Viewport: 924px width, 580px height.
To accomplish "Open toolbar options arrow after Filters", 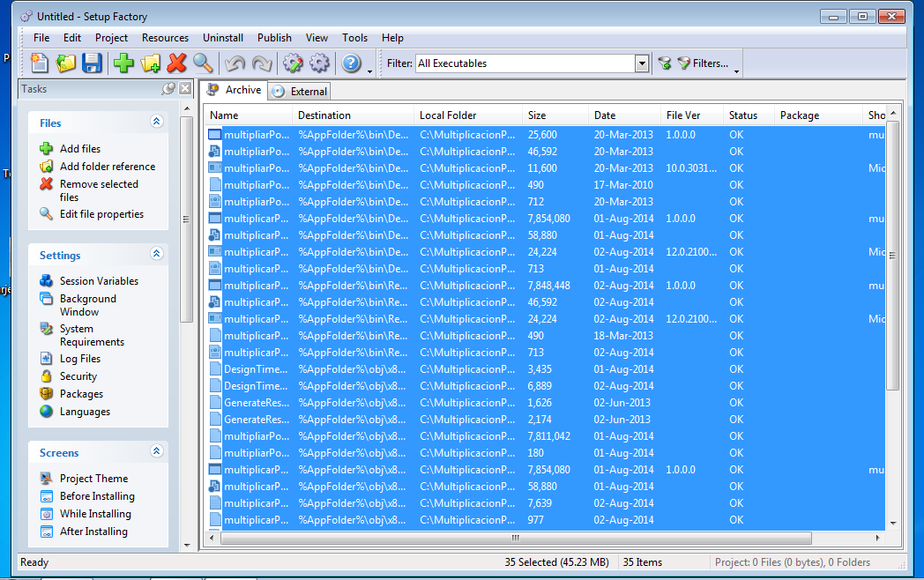I will (x=736, y=71).
